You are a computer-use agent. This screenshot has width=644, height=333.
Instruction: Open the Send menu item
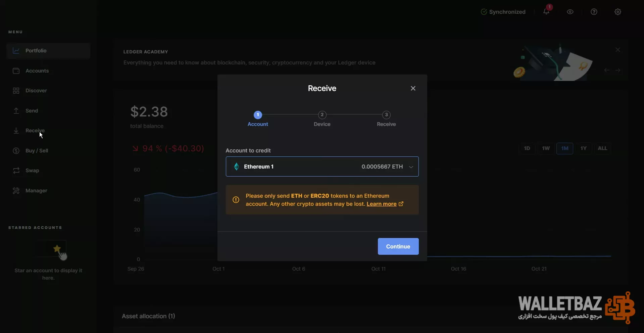coord(48,111)
